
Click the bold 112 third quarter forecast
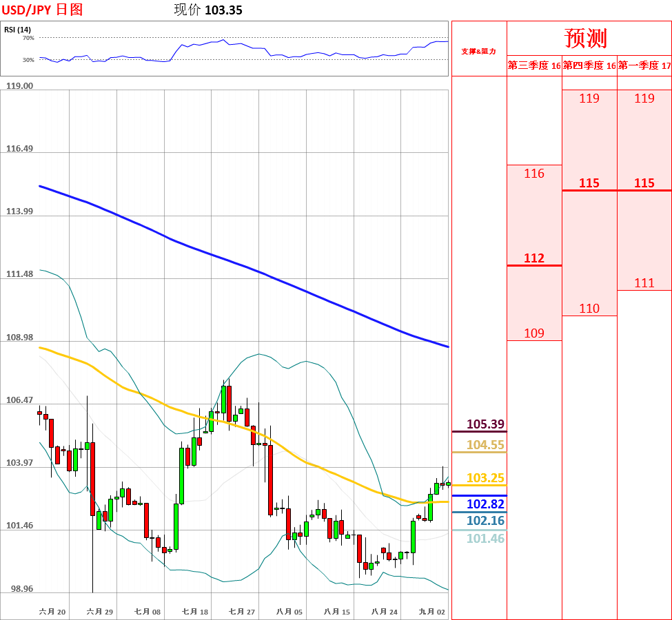click(x=534, y=258)
